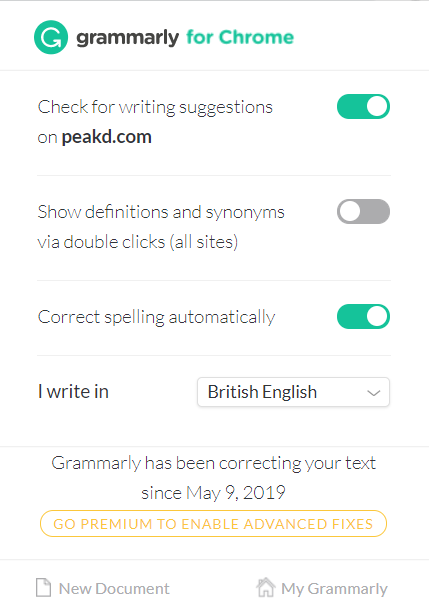Turn off Correct spelling automatically switch

tap(363, 316)
